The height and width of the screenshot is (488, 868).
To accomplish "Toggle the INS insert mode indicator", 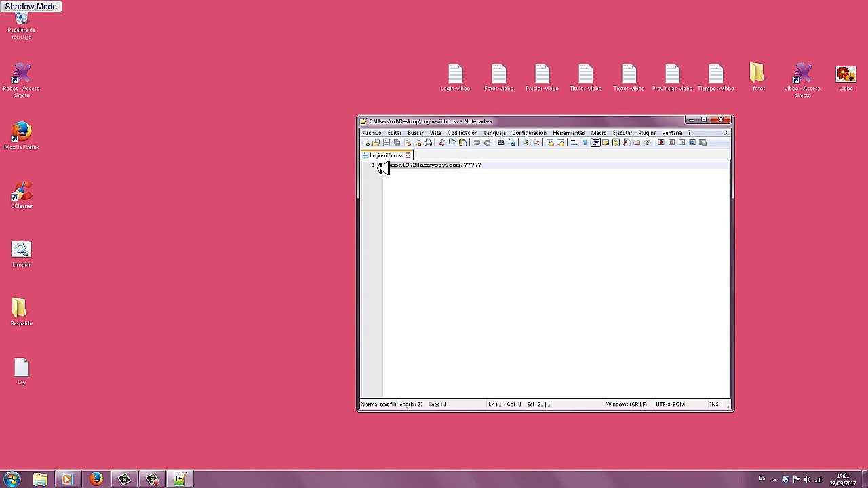I will click(714, 405).
